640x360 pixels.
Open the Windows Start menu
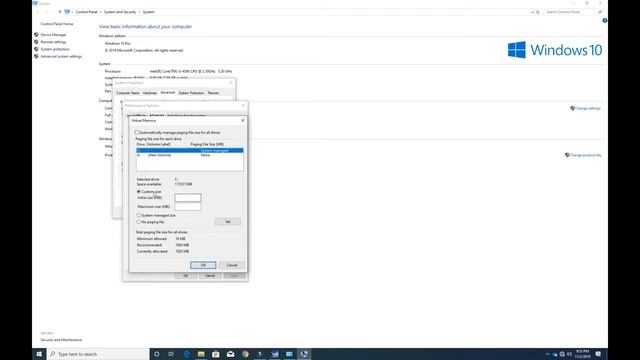pos(39,354)
